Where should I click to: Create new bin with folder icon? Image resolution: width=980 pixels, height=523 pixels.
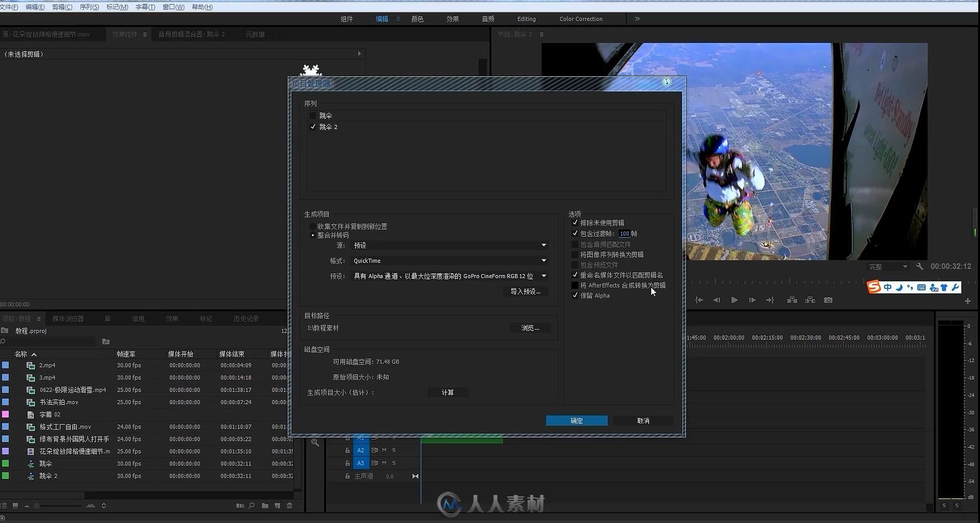click(265, 506)
